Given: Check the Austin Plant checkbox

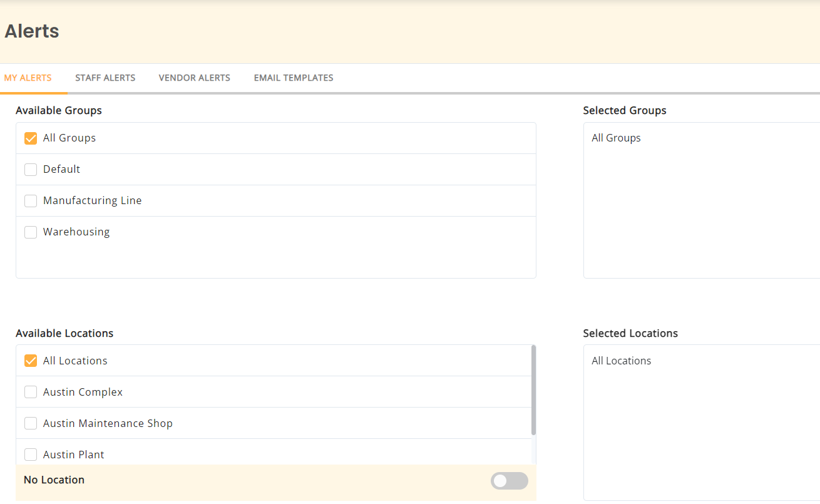Looking at the screenshot, I should coord(31,454).
